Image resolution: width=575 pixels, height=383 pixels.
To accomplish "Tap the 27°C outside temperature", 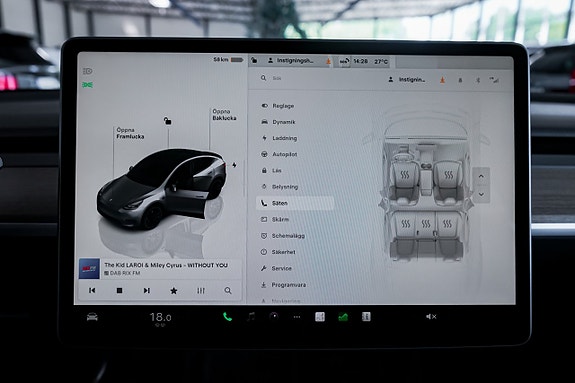I will click(x=381, y=62).
